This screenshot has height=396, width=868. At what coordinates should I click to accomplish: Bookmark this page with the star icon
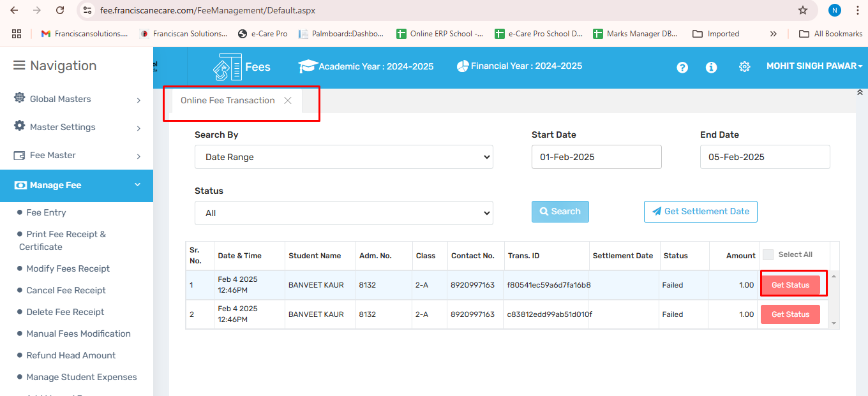pyautogui.click(x=803, y=10)
